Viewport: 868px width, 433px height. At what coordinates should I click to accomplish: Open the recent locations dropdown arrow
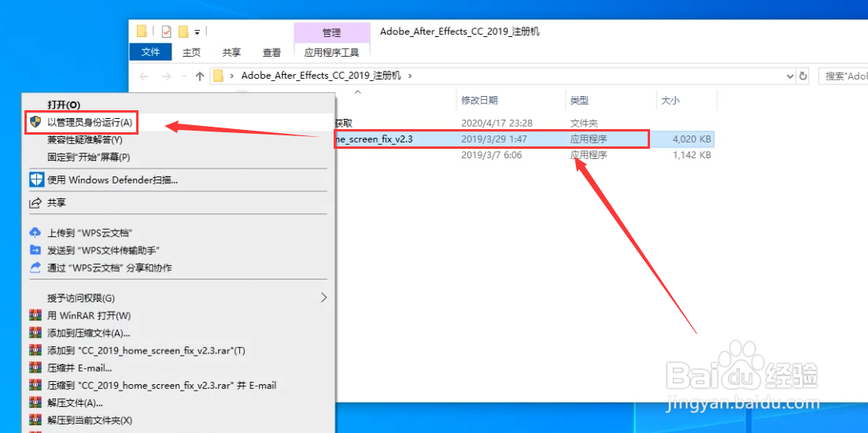pos(183,76)
